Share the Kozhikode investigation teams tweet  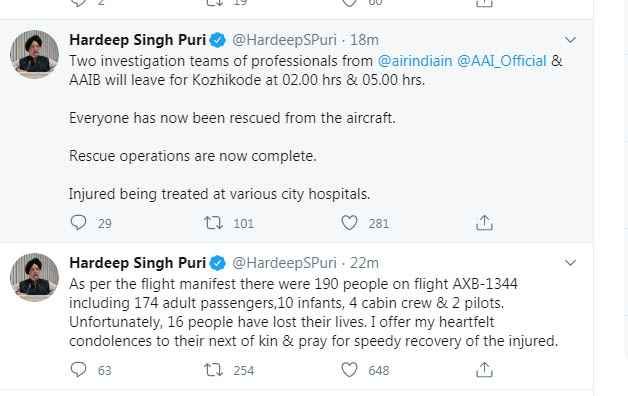click(x=484, y=223)
